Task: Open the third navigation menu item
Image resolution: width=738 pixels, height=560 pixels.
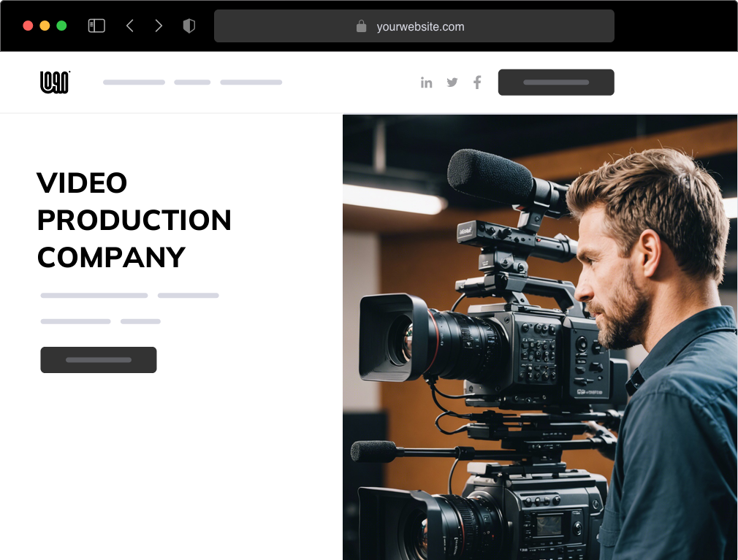Action: (x=251, y=82)
